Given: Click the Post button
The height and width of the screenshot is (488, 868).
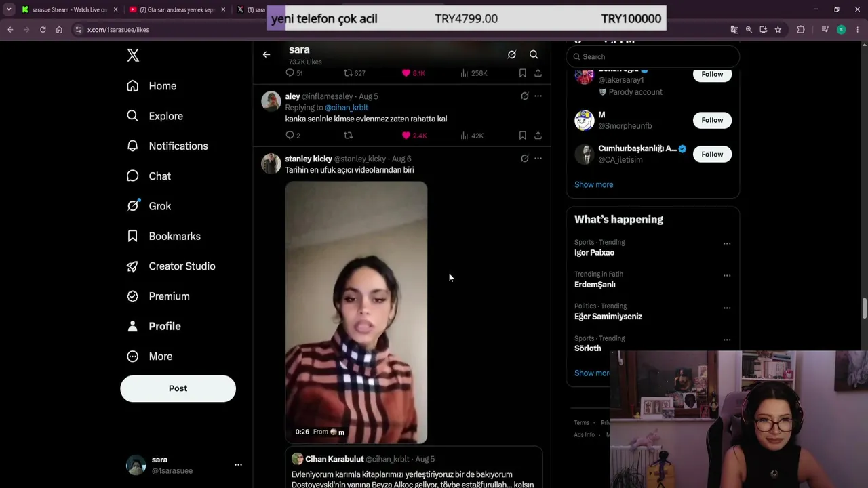Looking at the screenshot, I should (178, 388).
